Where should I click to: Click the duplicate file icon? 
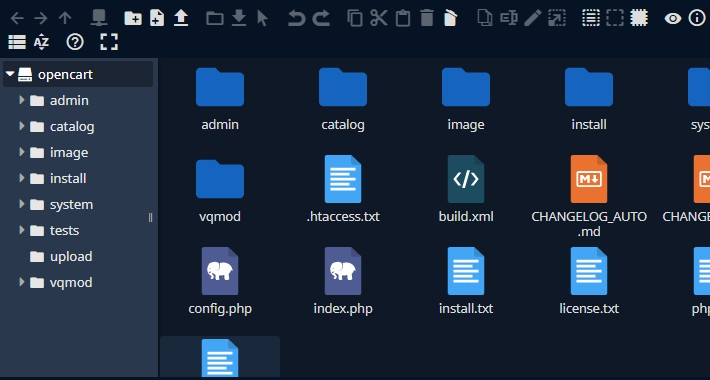[485, 18]
